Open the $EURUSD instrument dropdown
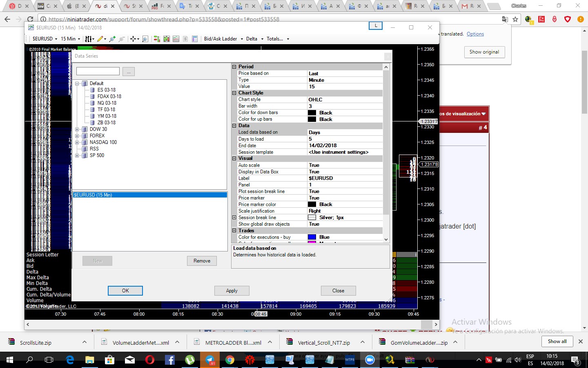This screenshot has height=368, width=588. pyautogui.click(x=45, y=39)
